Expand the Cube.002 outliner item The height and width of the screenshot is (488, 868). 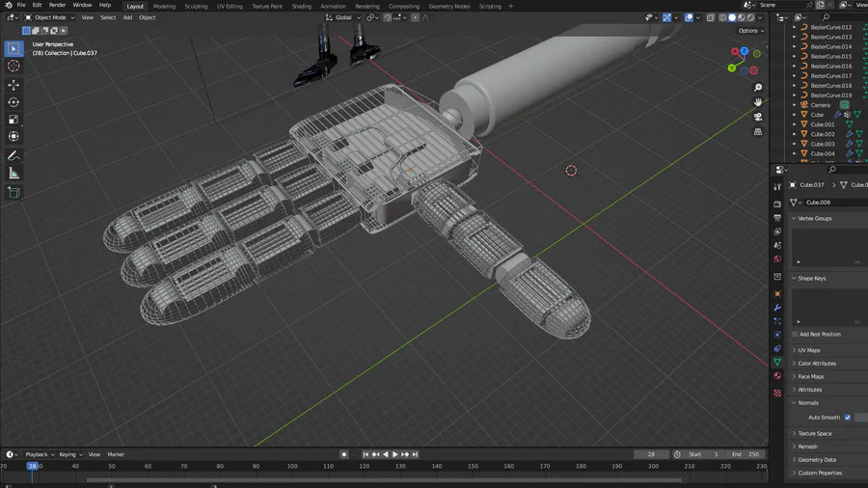tap(795, 134)
